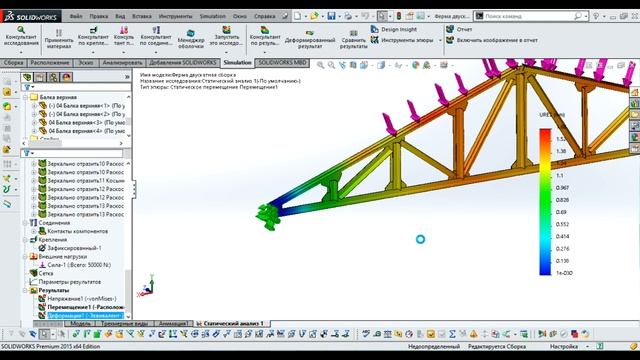The image size is (640, 360).
Task: Collapse the Внешние нагрузки node
Action: [26, 257]
